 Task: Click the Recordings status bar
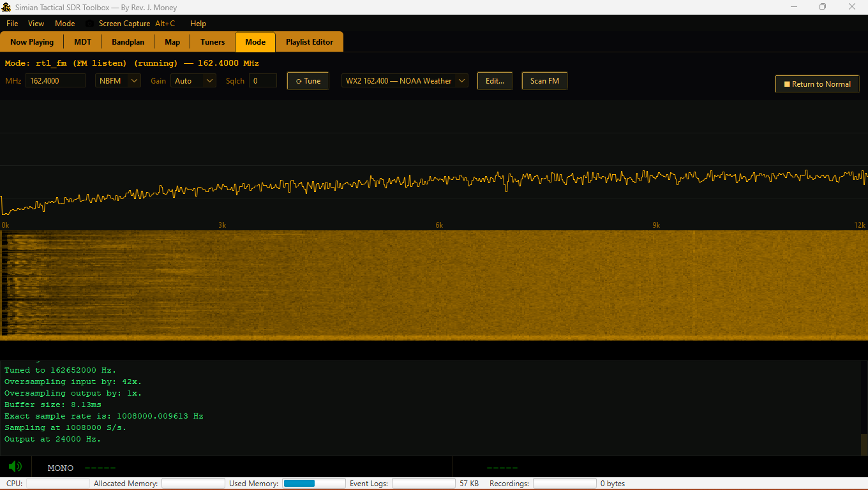pyautogui.click(x=565, y=484)
